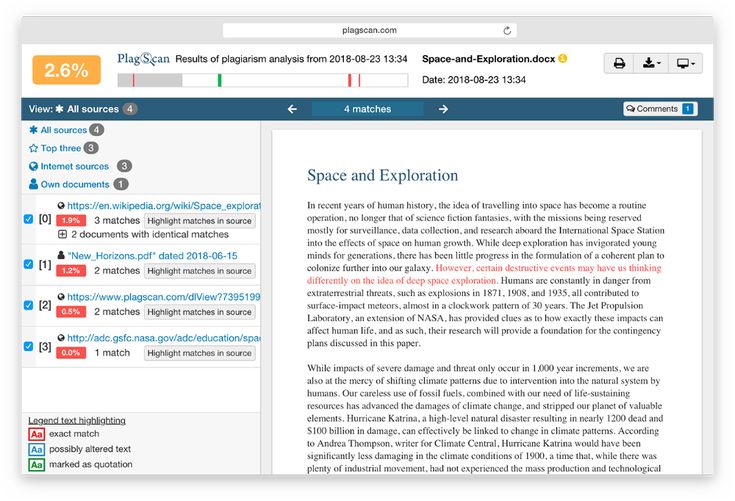The height and width of the screenshot is (501, 735).
Task: Go to next match arrow
Action: [x=443, y=109]
